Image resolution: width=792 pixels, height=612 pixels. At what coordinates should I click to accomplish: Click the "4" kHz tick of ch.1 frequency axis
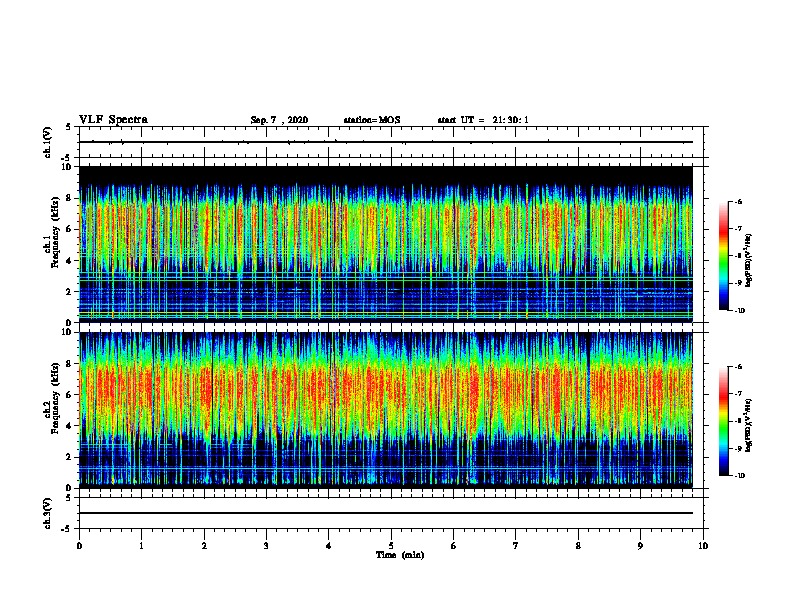click(x=69, y=261)
